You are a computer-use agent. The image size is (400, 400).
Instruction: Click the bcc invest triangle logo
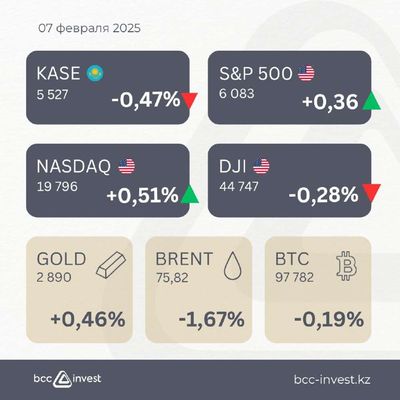(62, 379)
